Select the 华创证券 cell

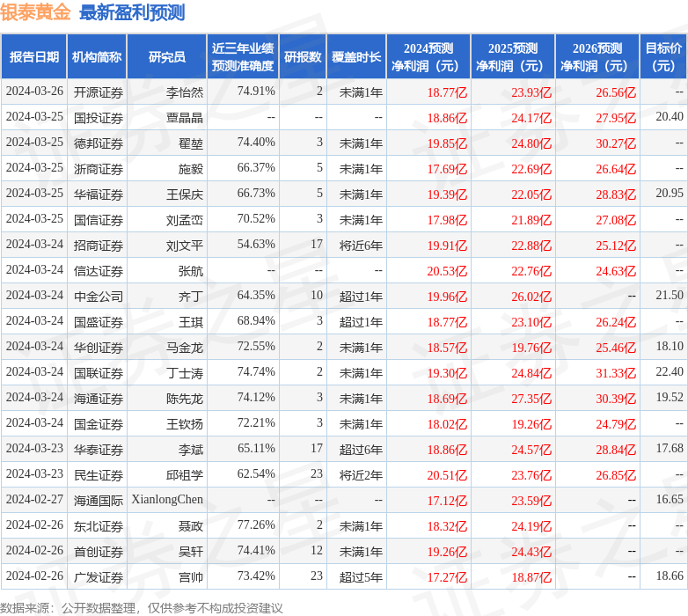tap(99, 347)
